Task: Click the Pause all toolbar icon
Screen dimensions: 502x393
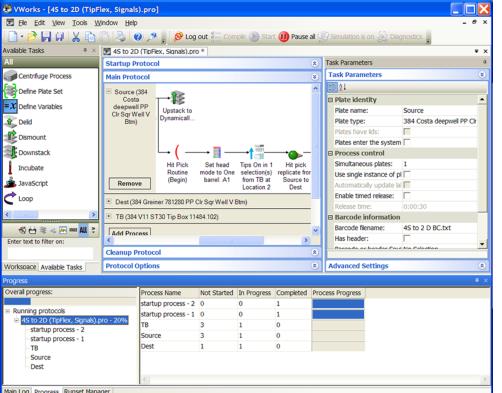Action: click(284, 37)
